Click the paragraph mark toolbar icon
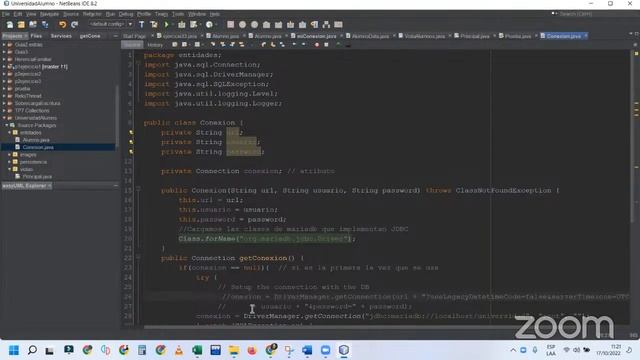This screenshot has width=640, height=360. click(x=314, y=25)
